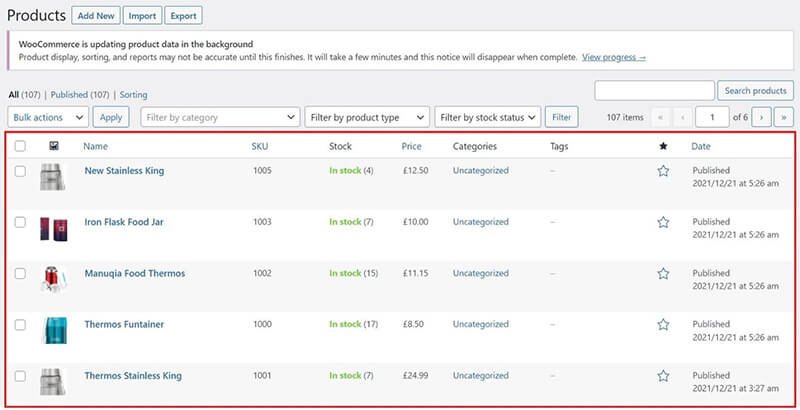Click SKU value 1005

coord(262,171)
